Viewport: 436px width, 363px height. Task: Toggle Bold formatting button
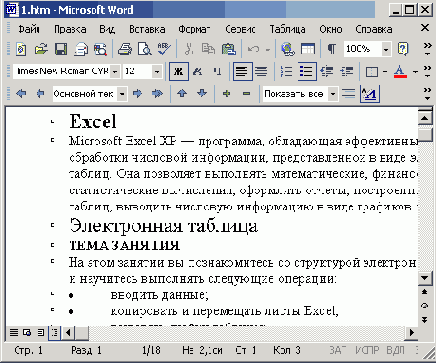tap(179, 71)
